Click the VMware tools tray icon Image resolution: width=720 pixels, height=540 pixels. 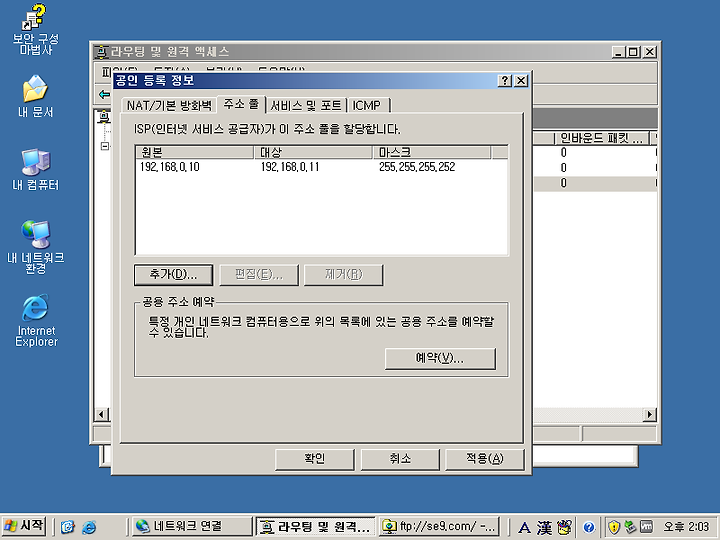coord(646,527)
